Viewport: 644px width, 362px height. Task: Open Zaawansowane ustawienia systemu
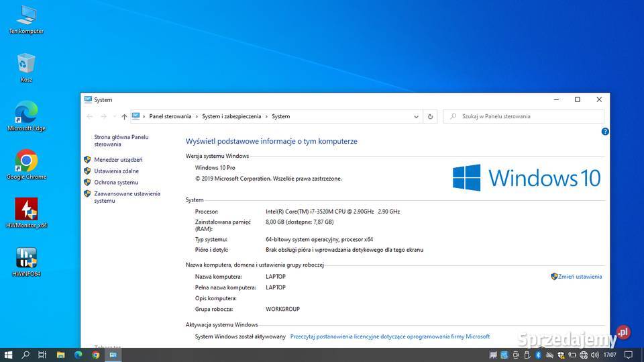coord(127,197)
